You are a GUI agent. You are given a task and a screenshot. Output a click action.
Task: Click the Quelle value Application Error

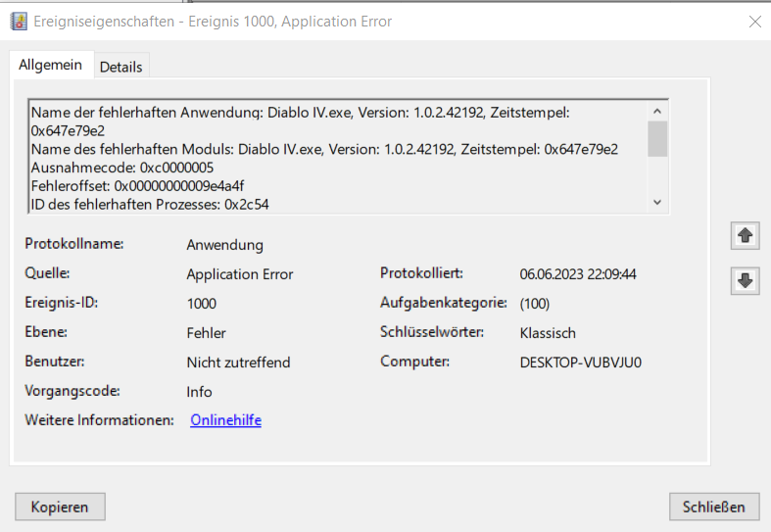[x=240, y=274]
